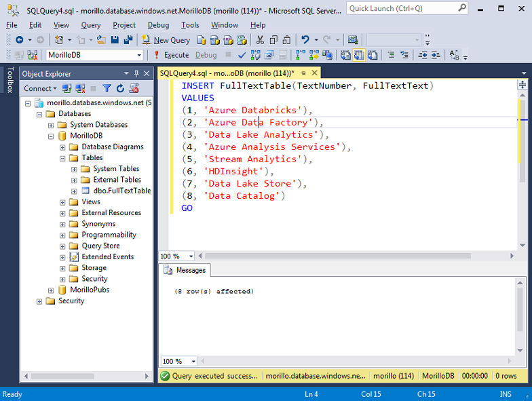Viewport: 532px width, 401px height.
Task: Open the Undo history dropdown arrow
Action: coord(316,40)
